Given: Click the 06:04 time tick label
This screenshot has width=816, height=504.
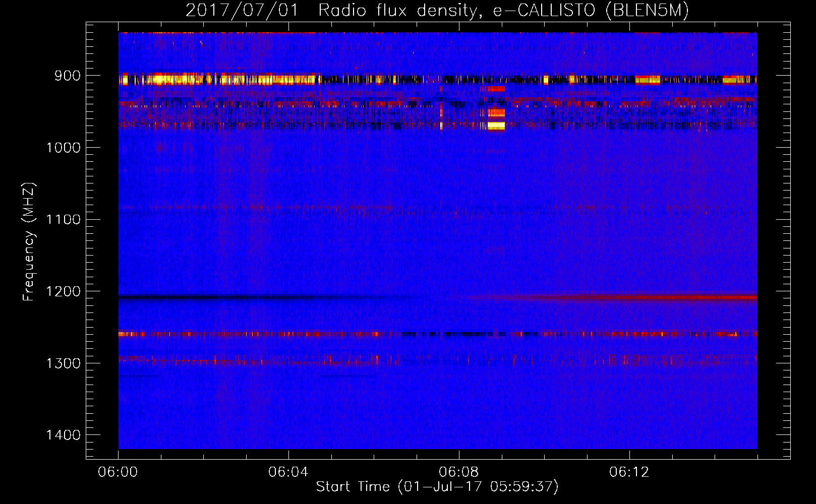Looking at the screenshot, I should (288, 472).
